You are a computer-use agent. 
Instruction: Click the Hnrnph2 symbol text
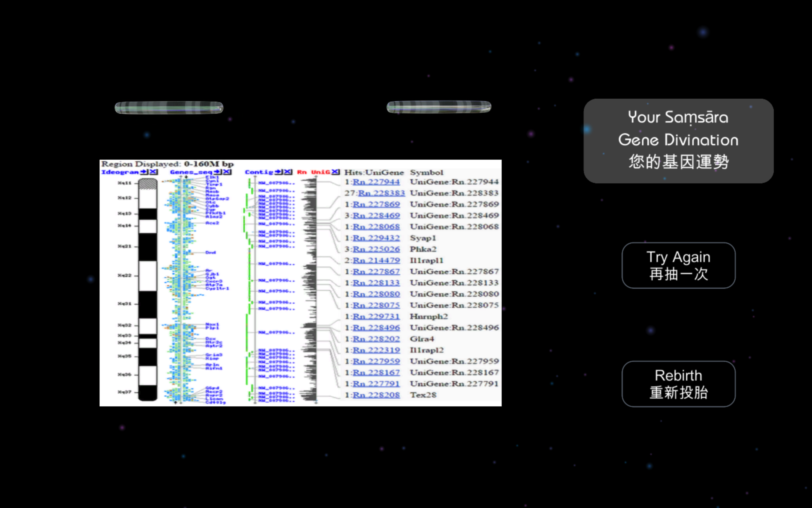pyautogui.click(x=429, y=317)
